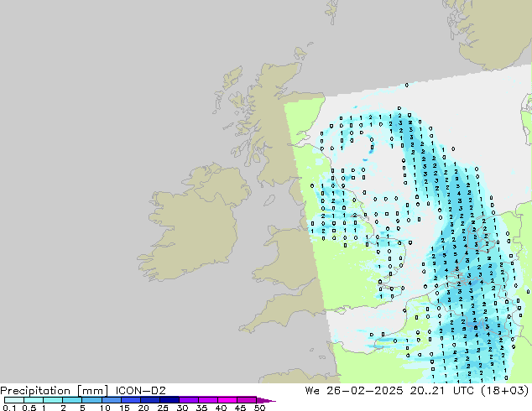This screenshot has height=411, width=532.
Task: Click the ICON-D2 model name label
Action: coord(140,391)
